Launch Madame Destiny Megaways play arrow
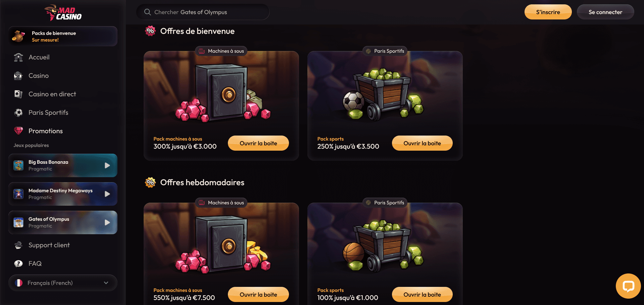 tap(107, 194)
